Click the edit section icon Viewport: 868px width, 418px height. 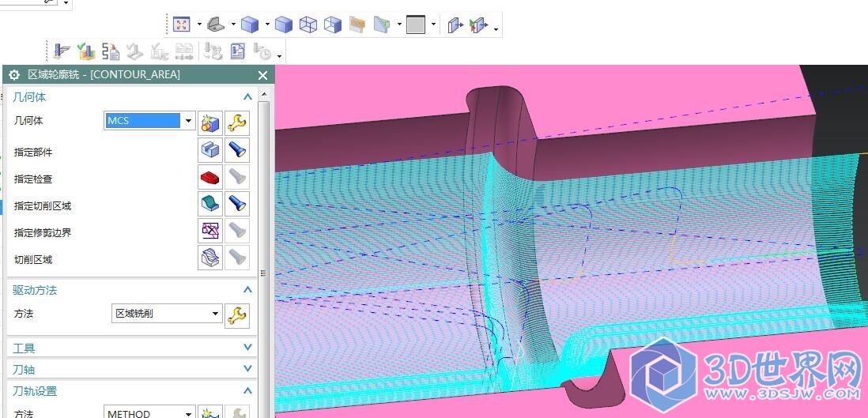[x=382, y=24]
